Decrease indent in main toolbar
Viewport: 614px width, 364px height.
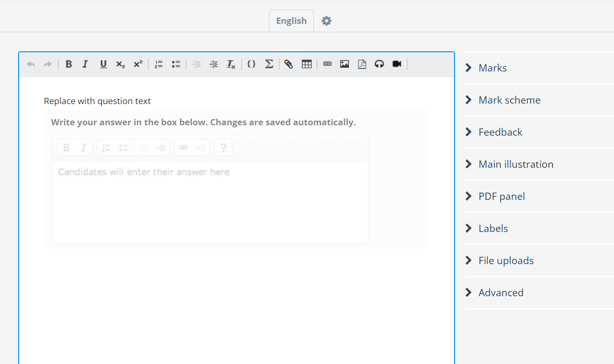point(197,64)
